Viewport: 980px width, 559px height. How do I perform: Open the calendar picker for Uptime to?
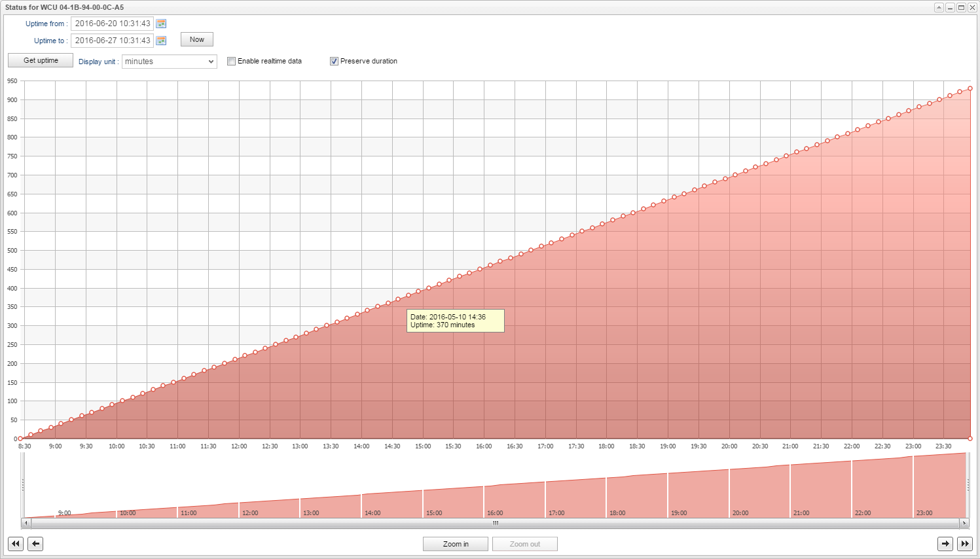point(161,41)
